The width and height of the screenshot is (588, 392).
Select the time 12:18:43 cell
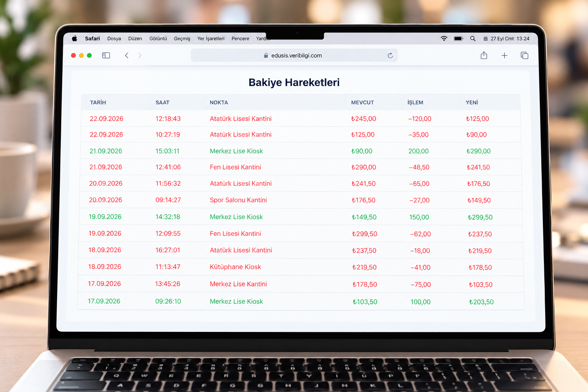[x=168, y=119]
